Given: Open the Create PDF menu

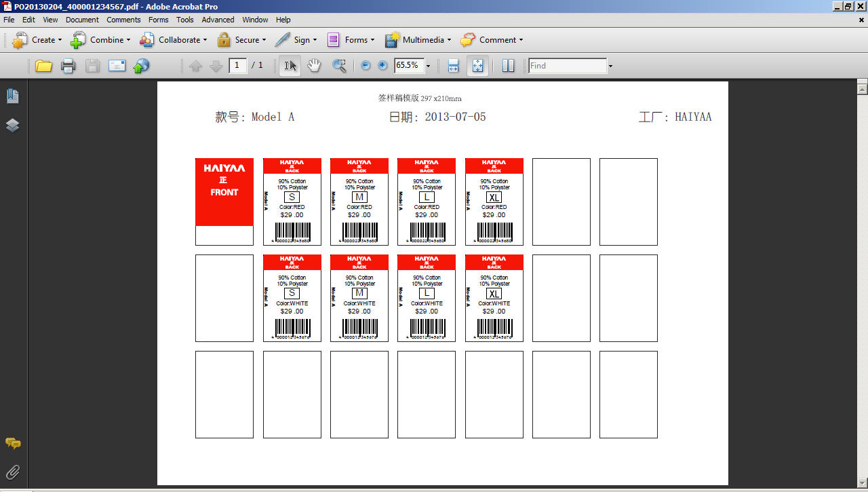Looking at the screenshot, I should pyautogui.click(x=37, y=40).
